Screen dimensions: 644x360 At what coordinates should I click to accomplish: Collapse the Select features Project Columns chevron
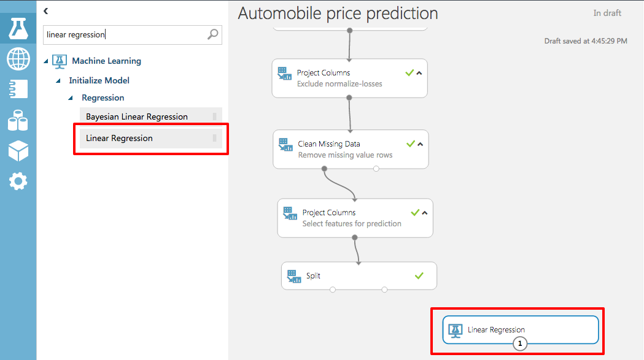tap(425, 213)
